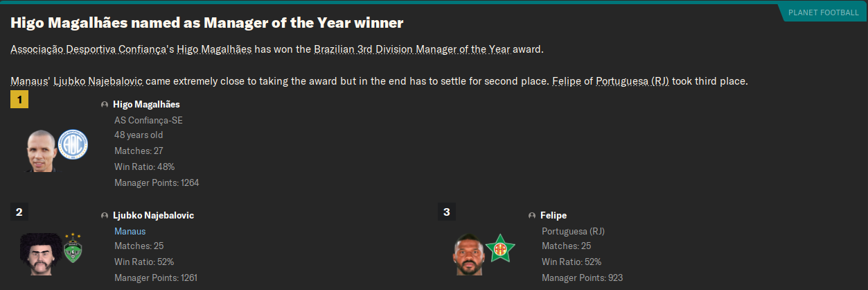Open blue Manaus club link under Najebalovic
Image resolution: width=868 pixels, height=290 pixels.
pyautogui.click(x=130, y=231)
